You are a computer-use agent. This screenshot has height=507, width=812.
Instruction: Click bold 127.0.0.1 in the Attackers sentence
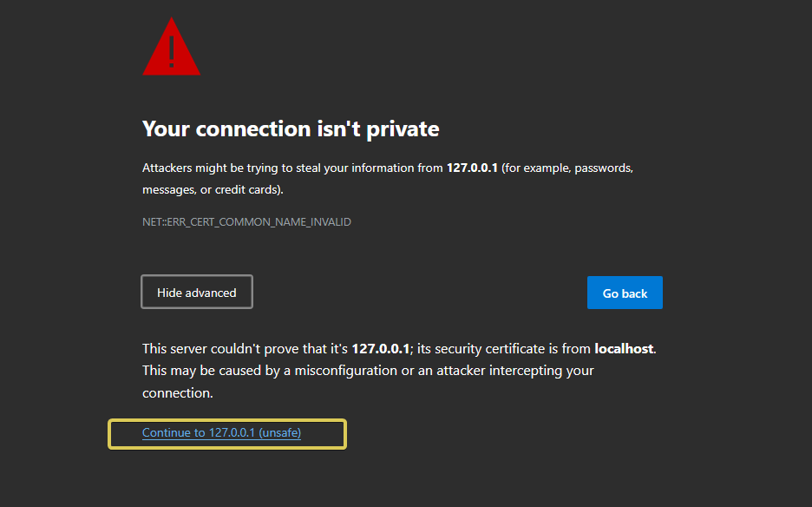pos(472,168)
